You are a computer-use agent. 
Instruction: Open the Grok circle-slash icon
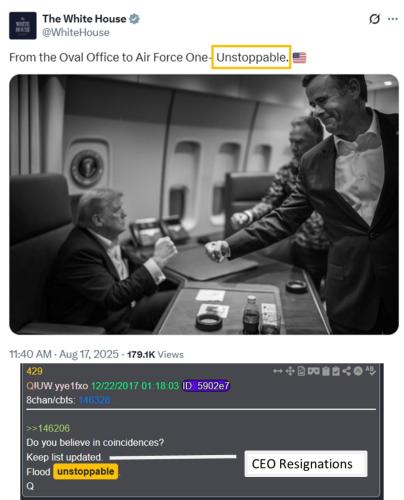pos(374,19)
